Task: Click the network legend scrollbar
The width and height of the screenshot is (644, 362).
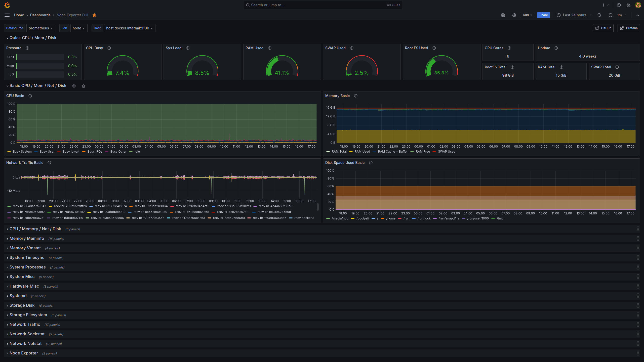Action: [x=318, y=207]
